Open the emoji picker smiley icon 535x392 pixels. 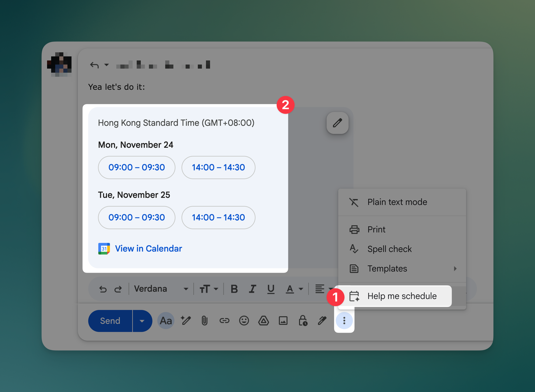(x=244, y=321)
